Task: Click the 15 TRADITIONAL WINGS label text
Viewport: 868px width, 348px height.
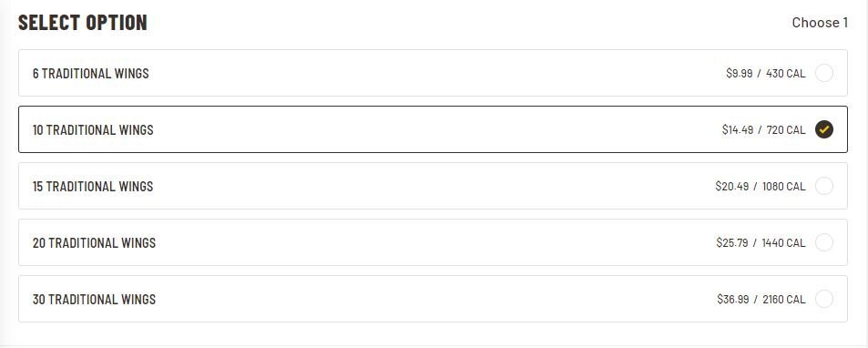Action: click(93, 187)
